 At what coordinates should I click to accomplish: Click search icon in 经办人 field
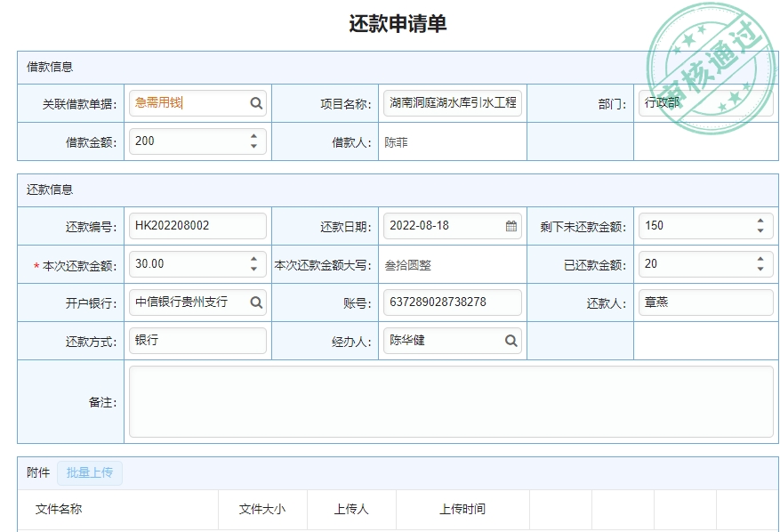click(x=511, y=341)
